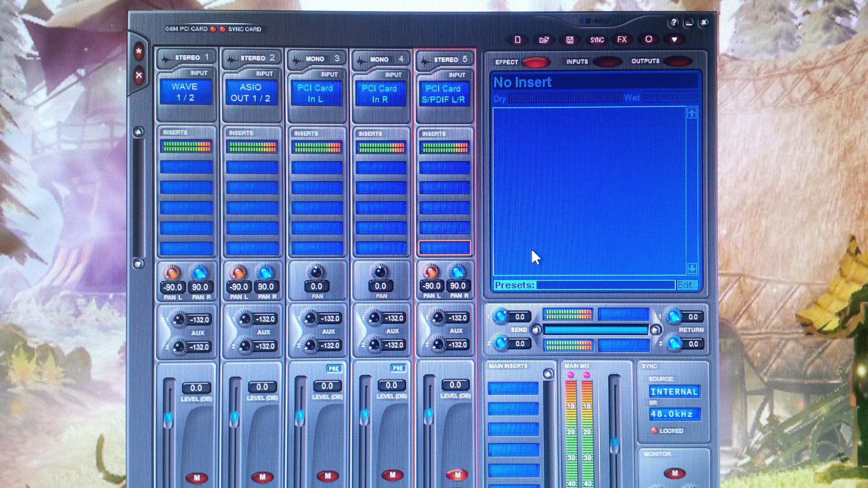Mute the S/PDIF L/R strip 5
This screenshot has width=868, height=488.
click(457, 475)
